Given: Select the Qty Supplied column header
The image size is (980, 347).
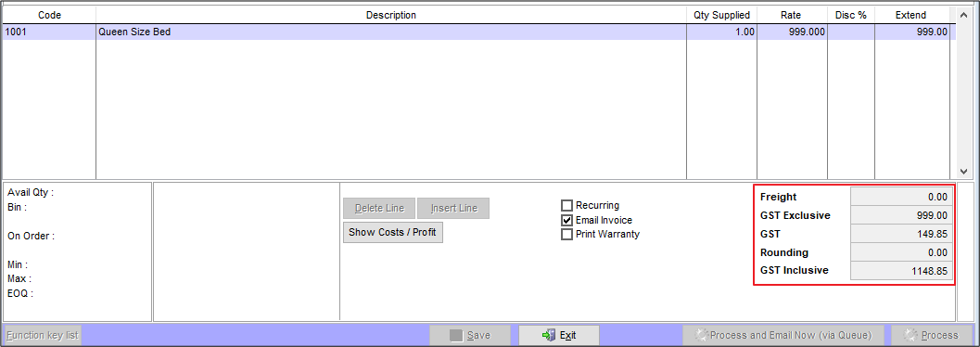Looking at the screenshot, I should click(722, 15).
